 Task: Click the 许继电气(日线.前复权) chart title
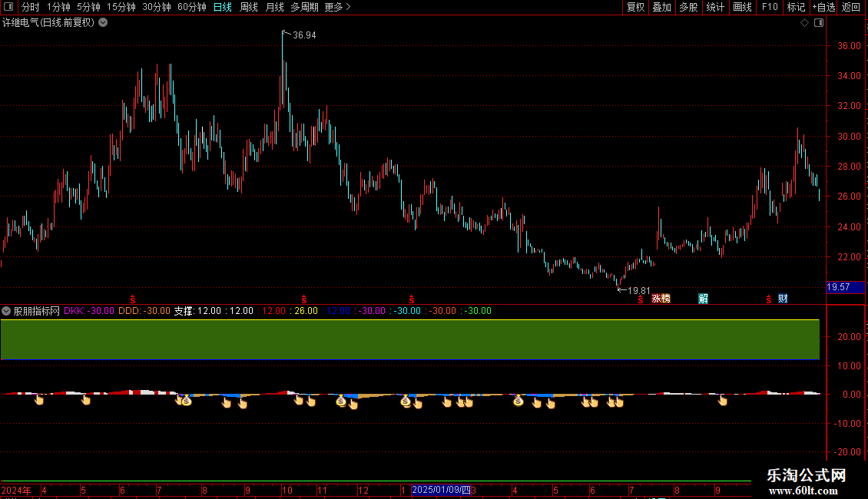[48, 23]
